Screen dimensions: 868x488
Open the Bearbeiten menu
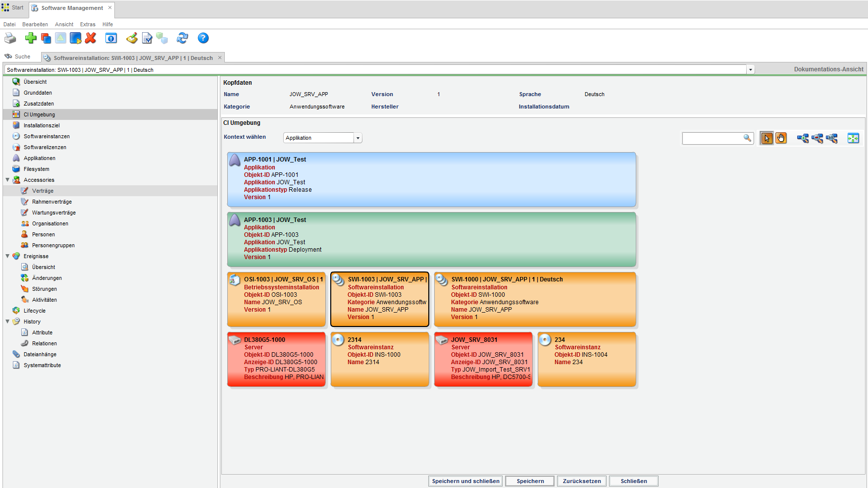35,24
